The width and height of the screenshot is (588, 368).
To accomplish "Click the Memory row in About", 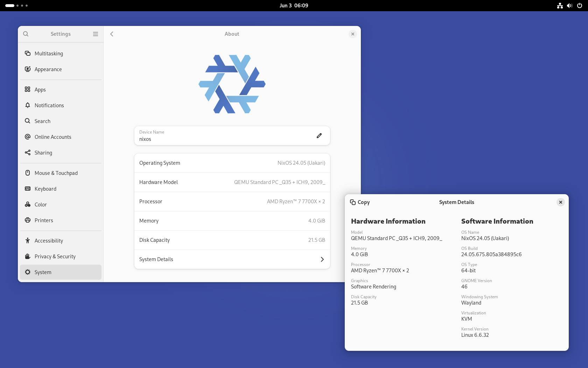I will coord(232,221).
